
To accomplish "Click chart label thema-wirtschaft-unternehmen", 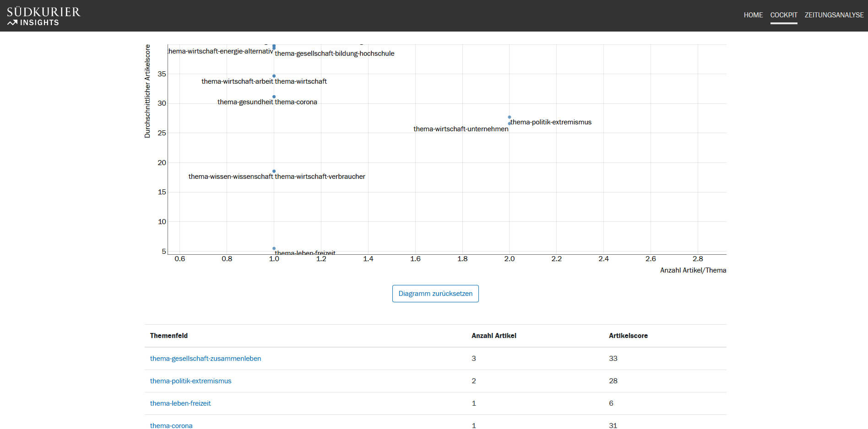I will click(461, 129).
